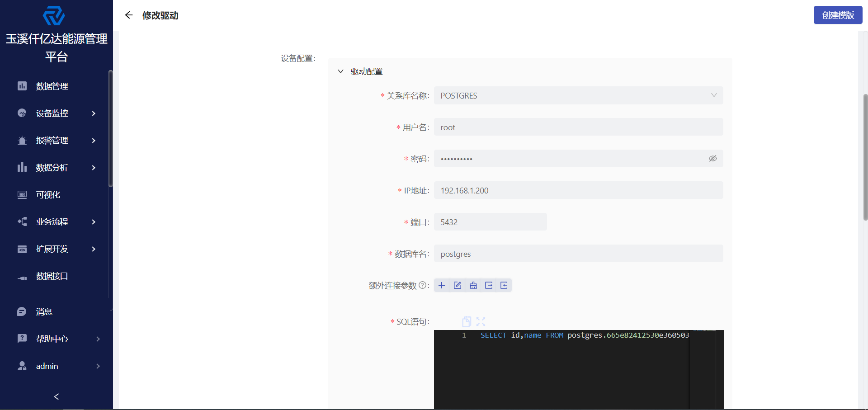Viewport: 868px width, 410px height.
Task: Click the IP地址 field 192.168.1.200
Action: click(x=579, y=190)
